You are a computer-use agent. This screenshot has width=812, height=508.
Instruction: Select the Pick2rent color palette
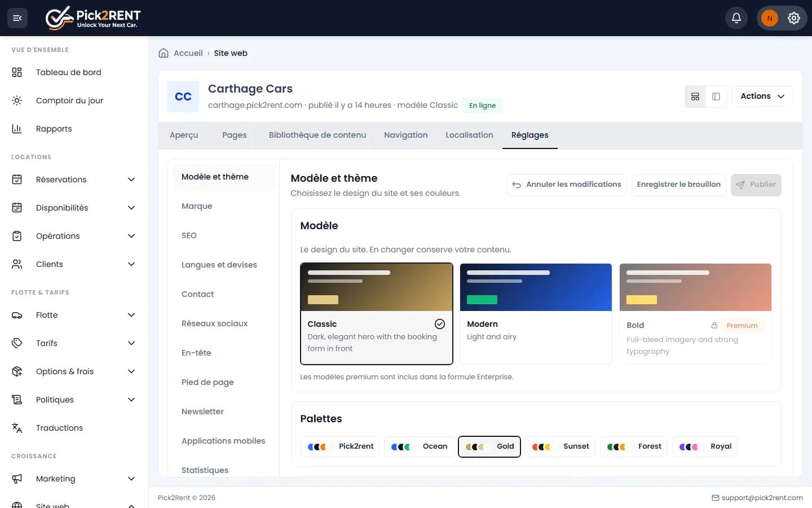click(341, 446)
